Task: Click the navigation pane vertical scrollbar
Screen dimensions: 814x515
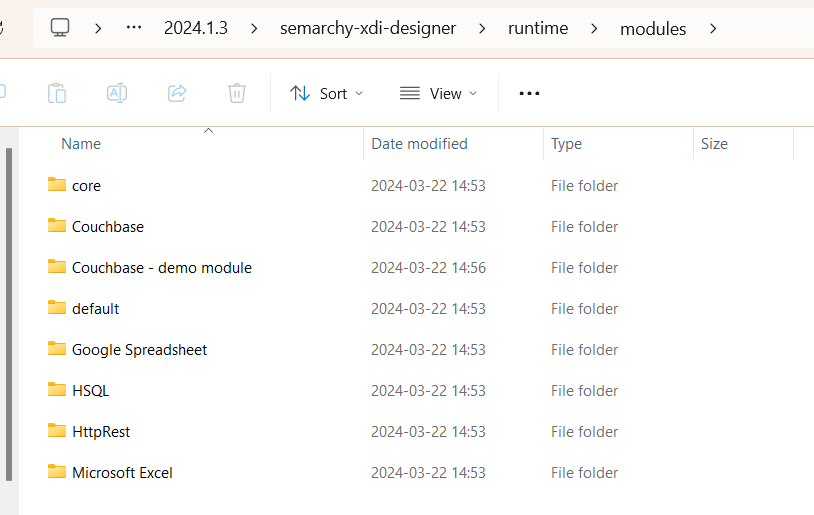Action: 9,315
